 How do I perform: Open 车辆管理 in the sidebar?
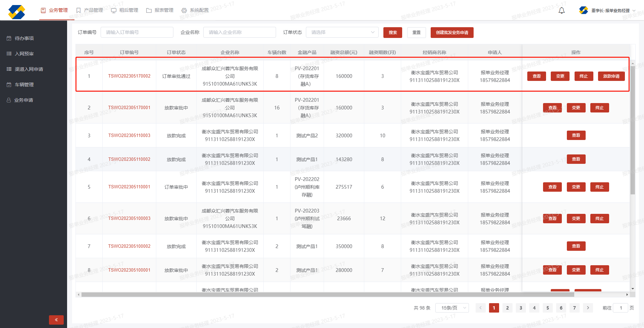pos(24,85)
